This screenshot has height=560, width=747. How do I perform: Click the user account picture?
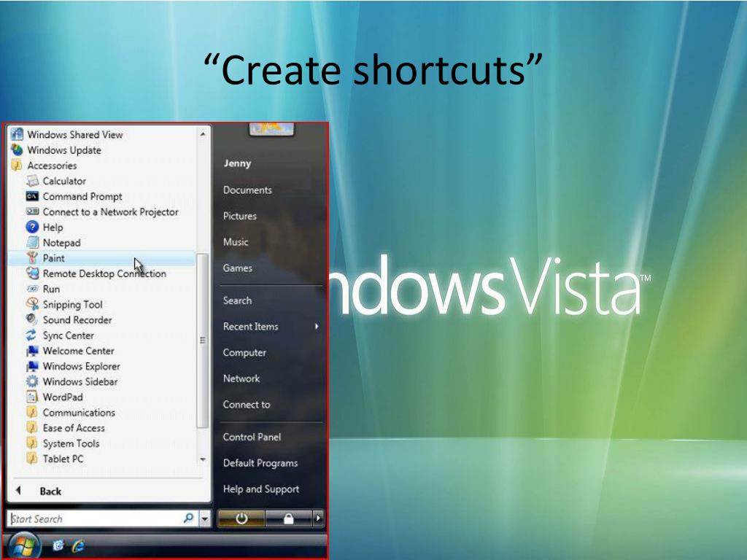pos(271,128)
